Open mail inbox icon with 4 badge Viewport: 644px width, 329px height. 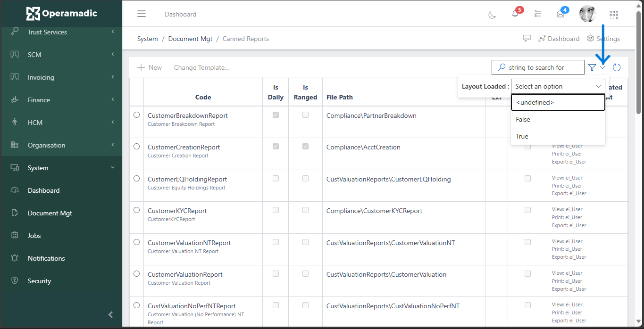click(560, 14)
